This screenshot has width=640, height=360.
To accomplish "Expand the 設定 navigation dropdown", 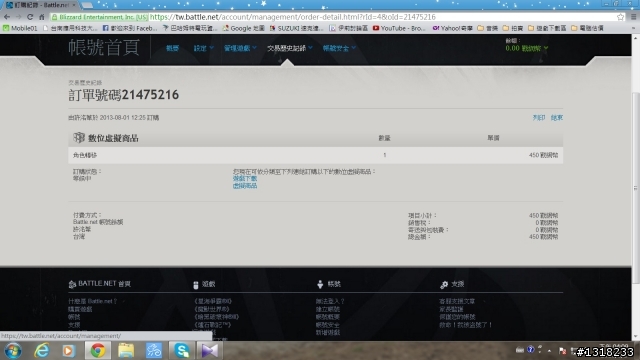I will point(203,48).
